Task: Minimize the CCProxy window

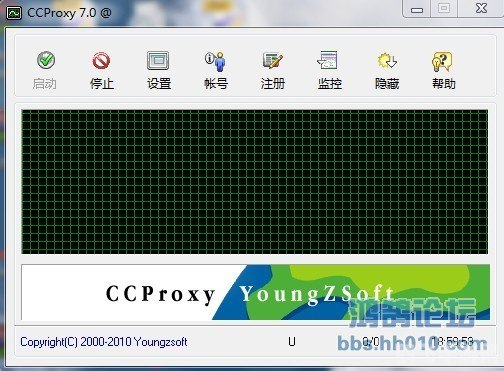Action: click(417, 9)
